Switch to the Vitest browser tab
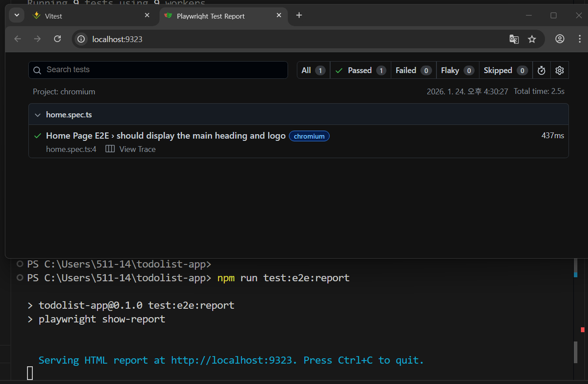588x384 pixels. click(91, 16)
